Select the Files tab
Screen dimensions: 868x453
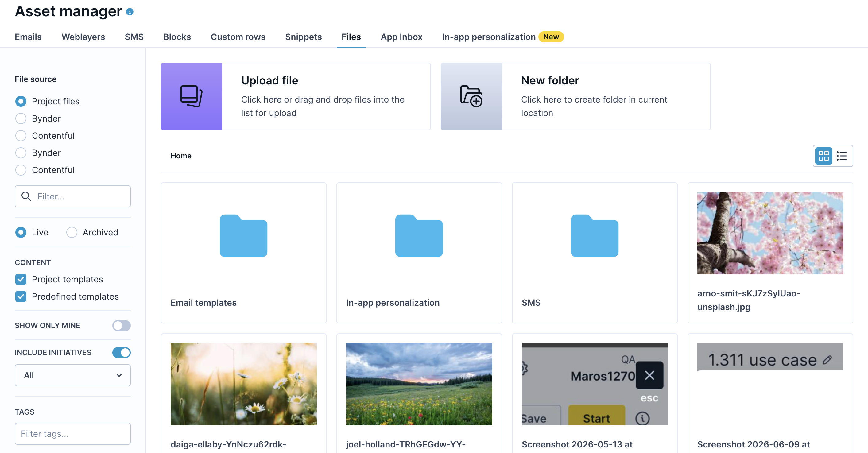pyautogui.click(x=351, y=37)
